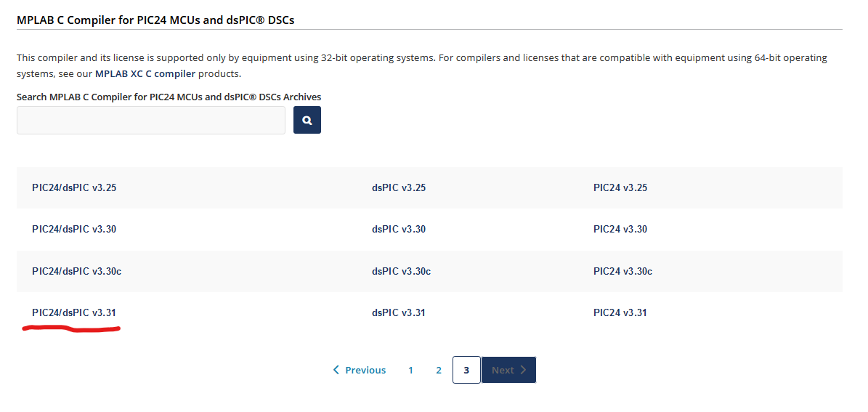Open PIC24/dsPIC v3.30 download
Viewport: 868px width, 412px height.
pos(74,229)
